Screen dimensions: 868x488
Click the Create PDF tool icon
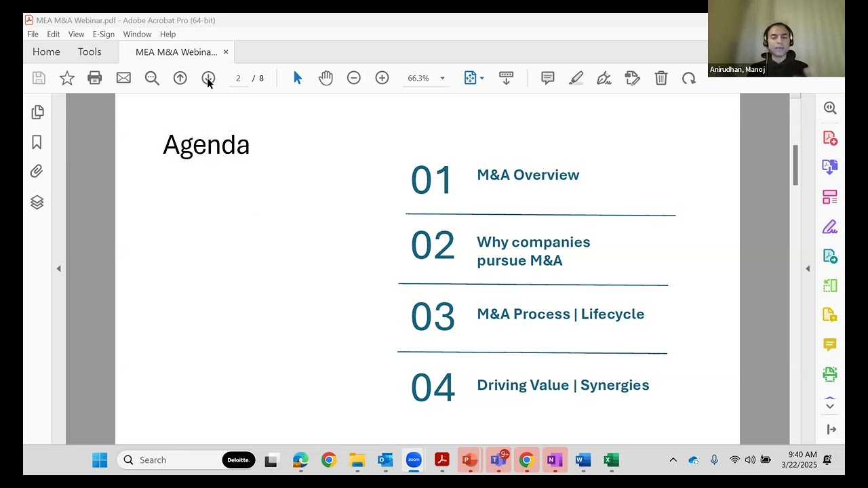(830, 138)
